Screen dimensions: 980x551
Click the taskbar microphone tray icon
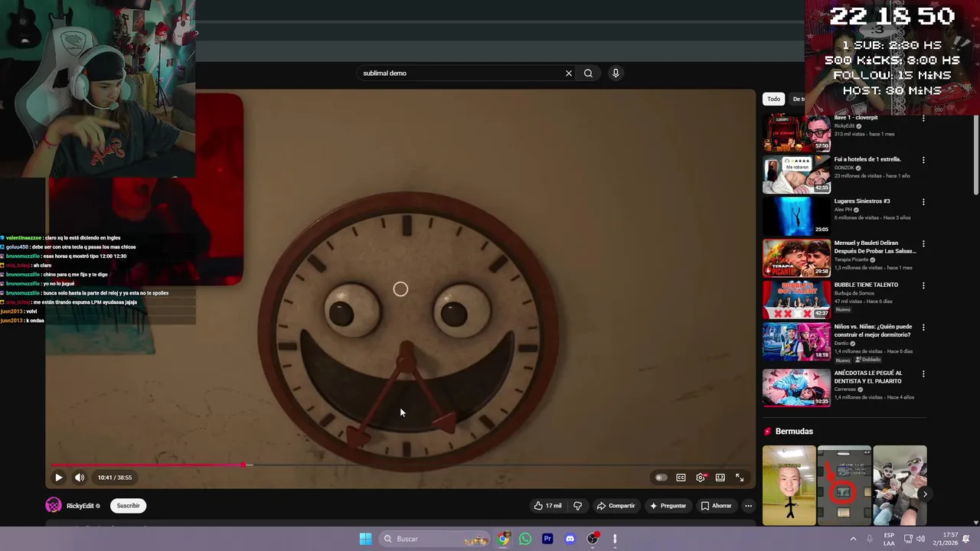[870, 539]
